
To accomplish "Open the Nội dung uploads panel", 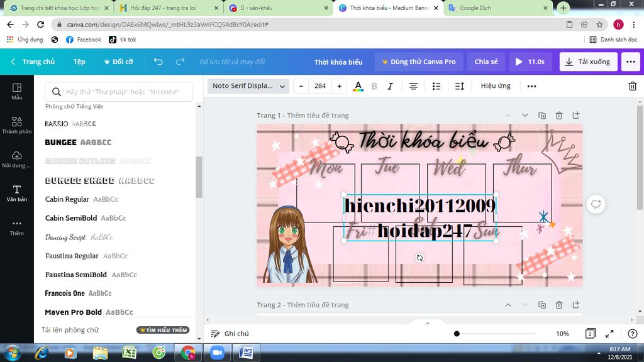I will click(17, 159).
